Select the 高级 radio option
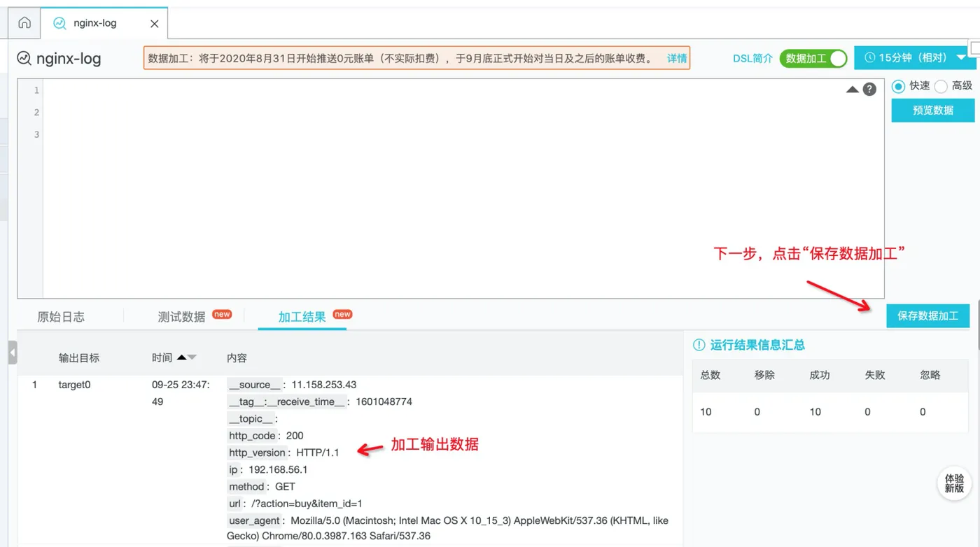The image size is (980, 547). (941, 86)
